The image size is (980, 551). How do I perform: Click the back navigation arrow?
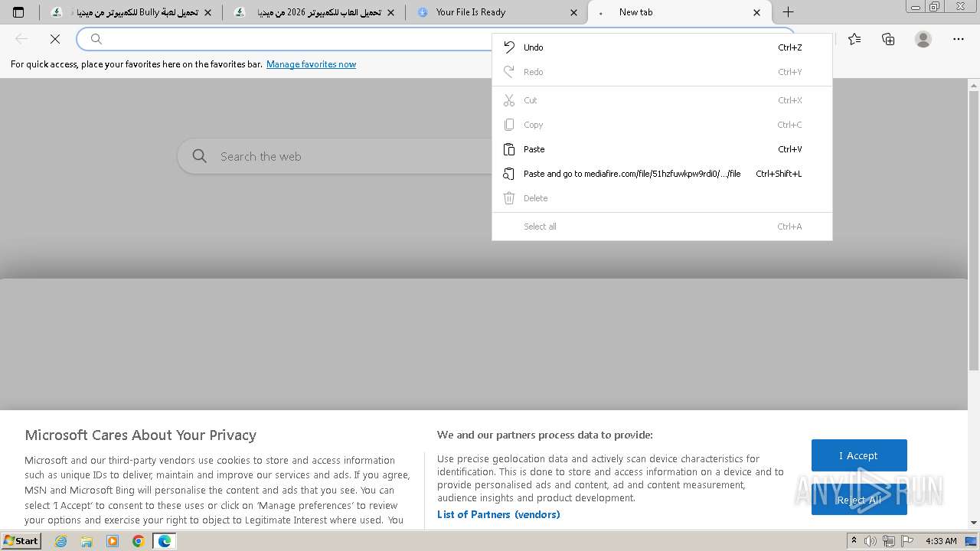[x=21, y=39]
